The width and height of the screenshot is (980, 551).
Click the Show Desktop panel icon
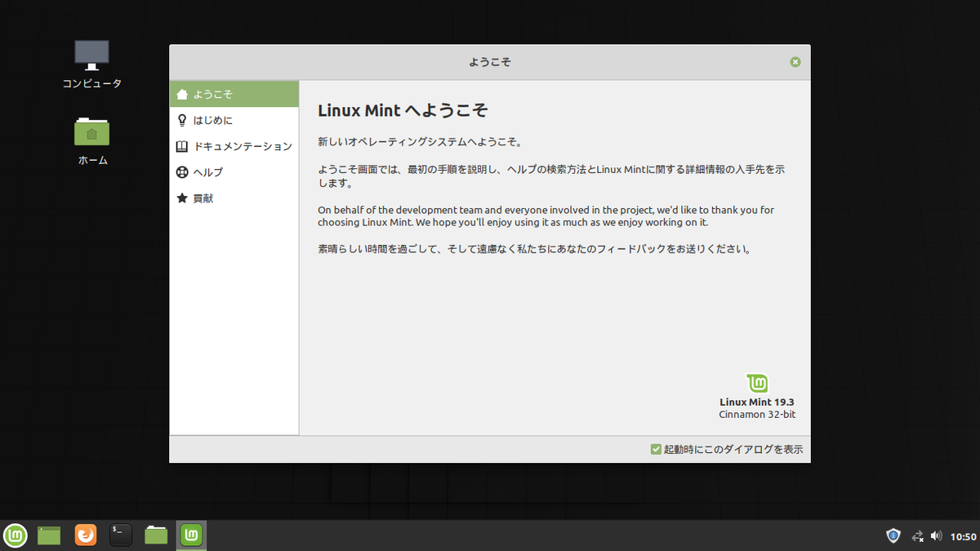(49, 535)
